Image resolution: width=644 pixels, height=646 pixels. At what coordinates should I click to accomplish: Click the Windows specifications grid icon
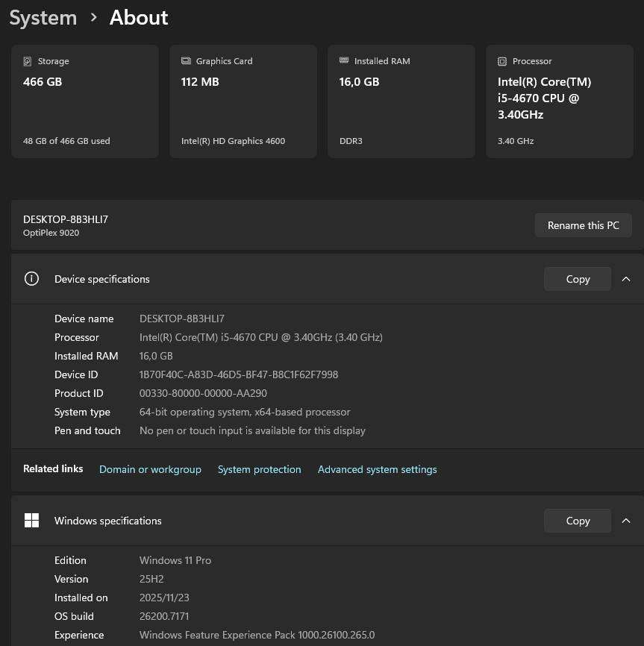click(x=31, y=520)
